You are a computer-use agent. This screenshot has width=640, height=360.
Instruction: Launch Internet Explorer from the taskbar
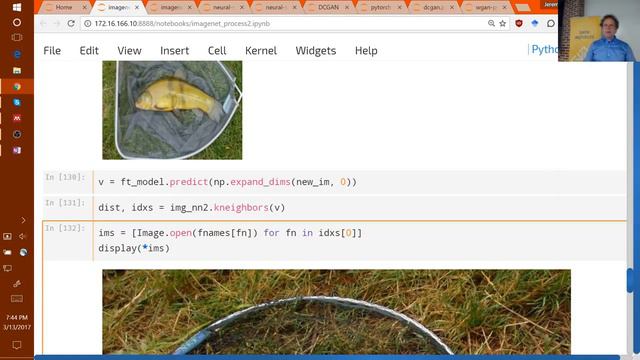(17, 54)
